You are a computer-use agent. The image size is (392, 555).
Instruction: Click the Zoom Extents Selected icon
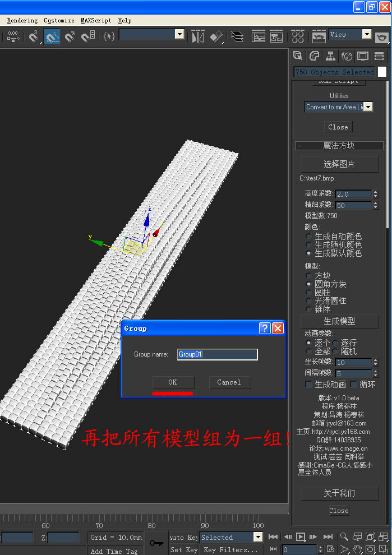pos(370,536)
